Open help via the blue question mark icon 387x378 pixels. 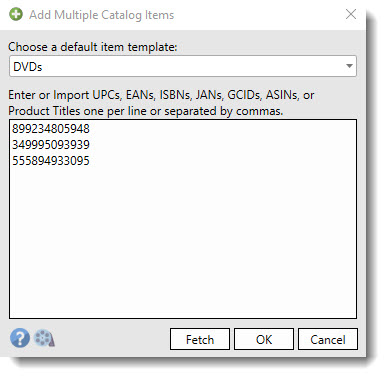pyautogui.click(x=20, y=338)
